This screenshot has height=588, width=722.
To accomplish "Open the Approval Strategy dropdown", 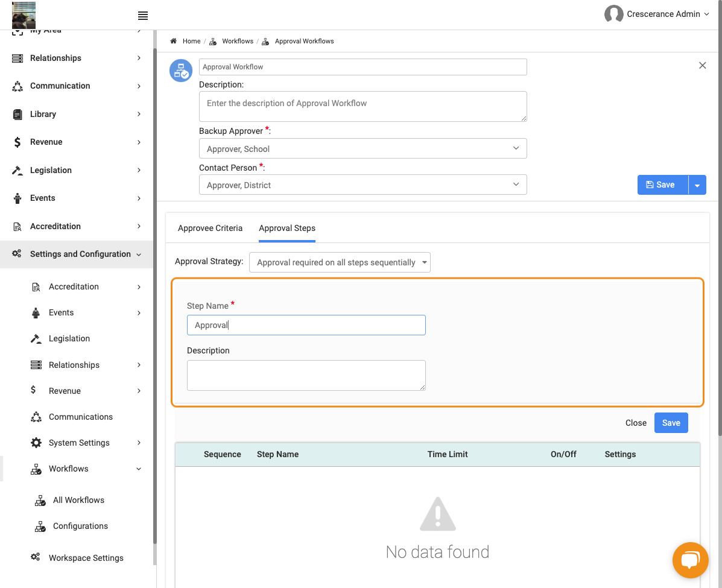I will (340, 262).
